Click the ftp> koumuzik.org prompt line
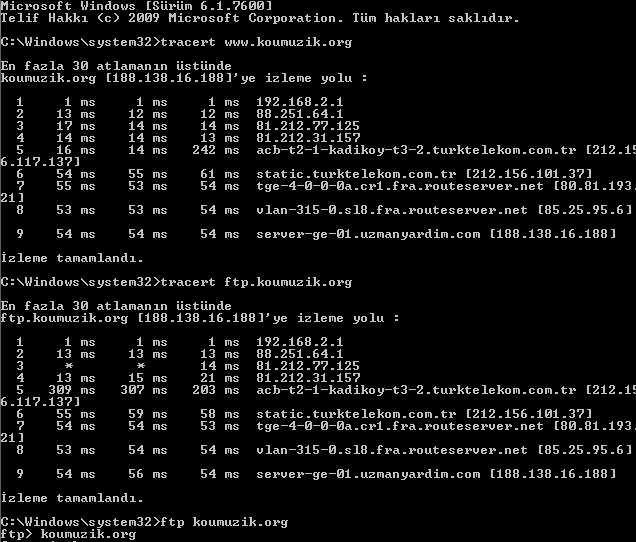This screenshot has height=542, width=636. click(x=68, y=534)
